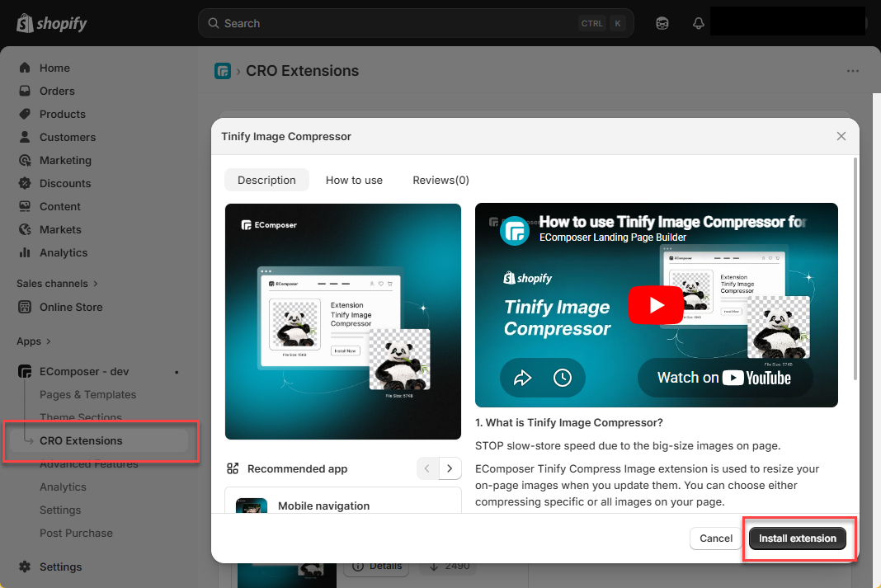Open Marketing from the sidebar
The image size is (881, 588).
(65, 160)
